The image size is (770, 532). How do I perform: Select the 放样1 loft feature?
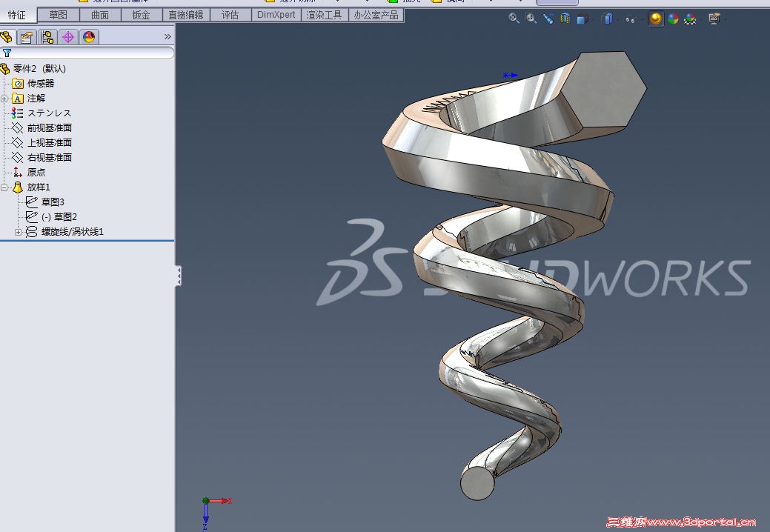[39, 187]
